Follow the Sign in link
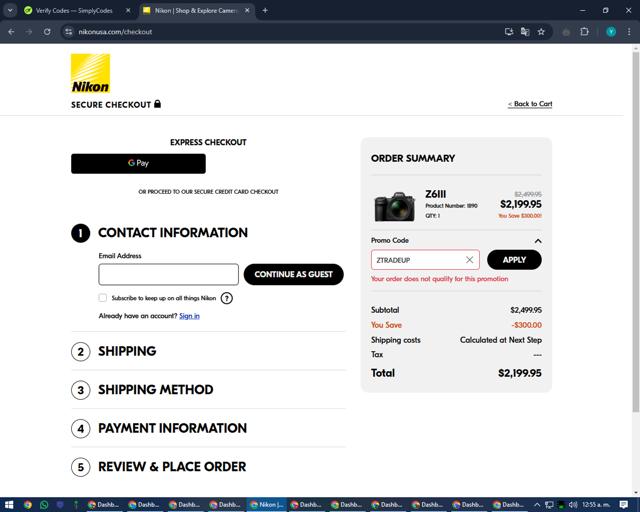Screen dimensions: 640x512 pyautogui.click(x=189, y=316)
